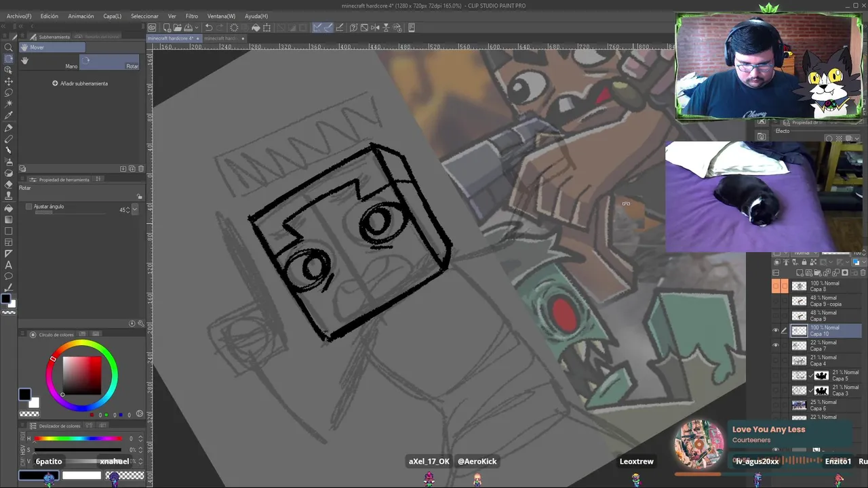Viewport: 868px width, 488px height.
Task: Select the Capa 6 layer thumbnail
Action: tap(800, 405)
